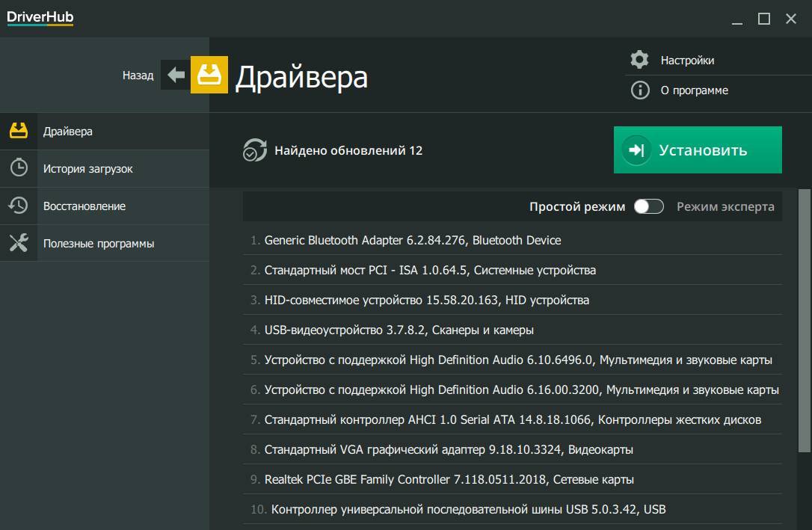The width and height of the screenshot is (812, 530).
Task: Open История загрузок in the sidebar
Action: click(x=87, y=169)
